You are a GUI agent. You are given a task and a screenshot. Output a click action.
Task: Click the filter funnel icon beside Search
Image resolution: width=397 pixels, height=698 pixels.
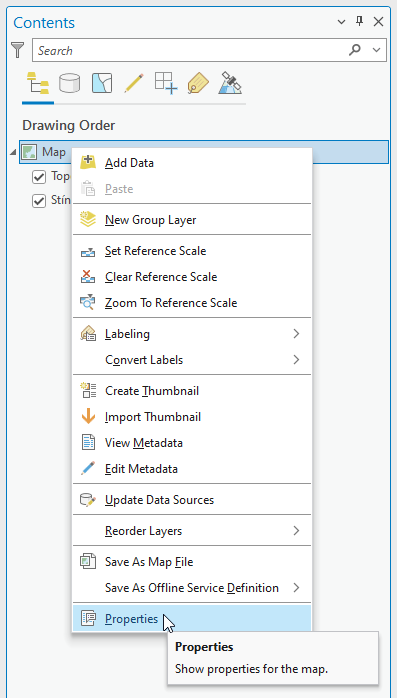[18, 50]
